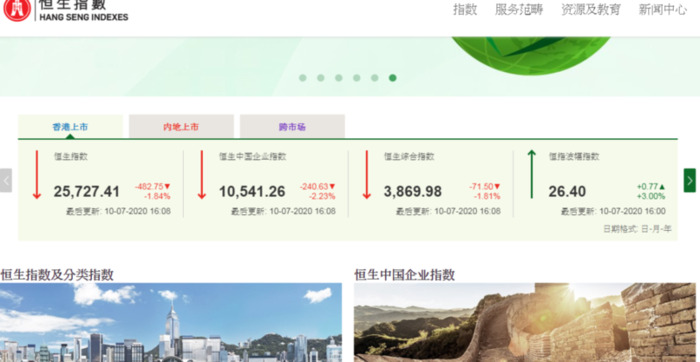Open 恒生中国企业指数 index name link
This screenshot has width=700, height=362.
pyautogui.click(x=252, y=157)
